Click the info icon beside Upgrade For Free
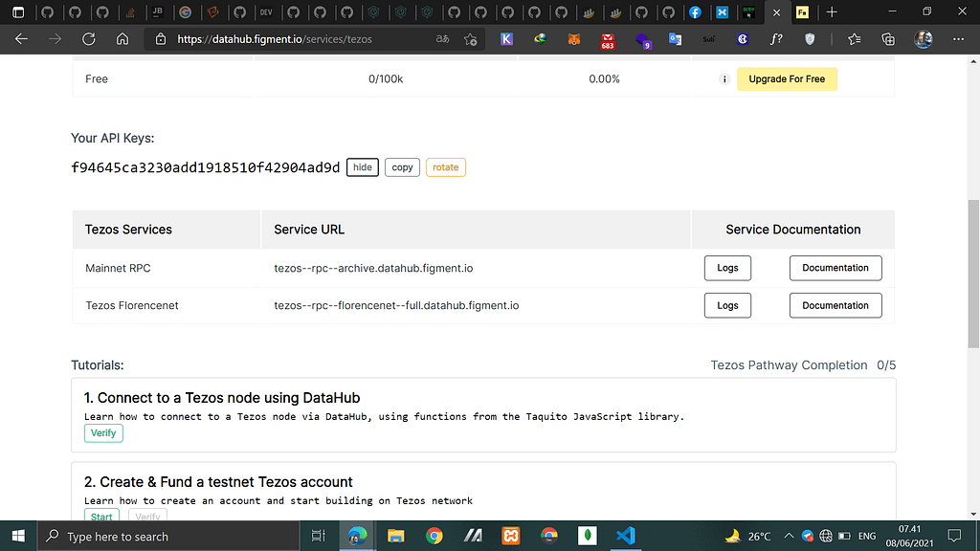Image resolution: width=980 pixels, height=551 pixels. pyautogui.click(x=724, y=79)
